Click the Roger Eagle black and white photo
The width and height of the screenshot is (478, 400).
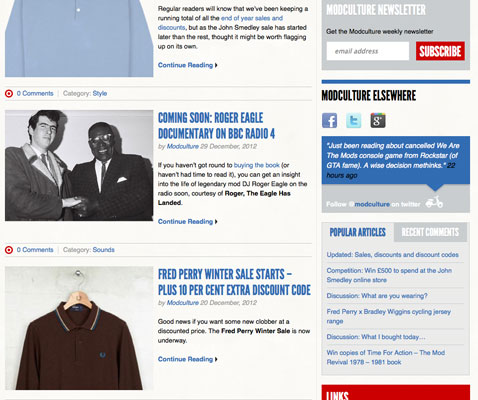coord(79,165)
